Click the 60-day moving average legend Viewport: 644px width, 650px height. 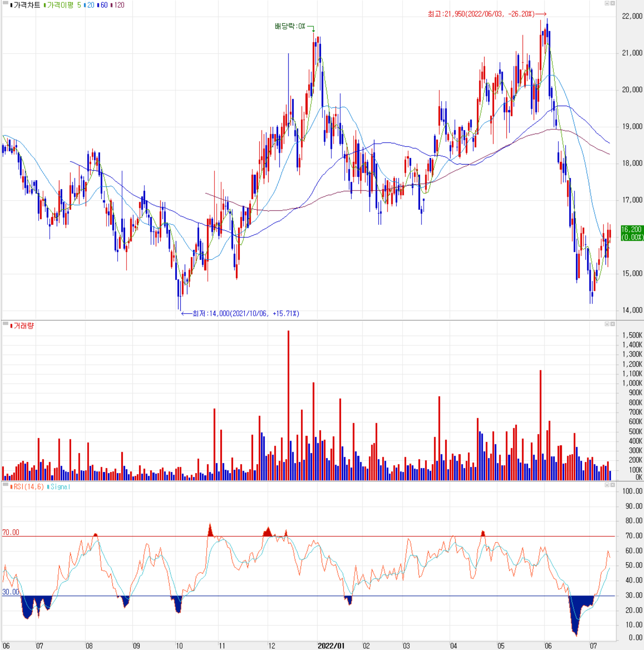click(x=103, y=5)
